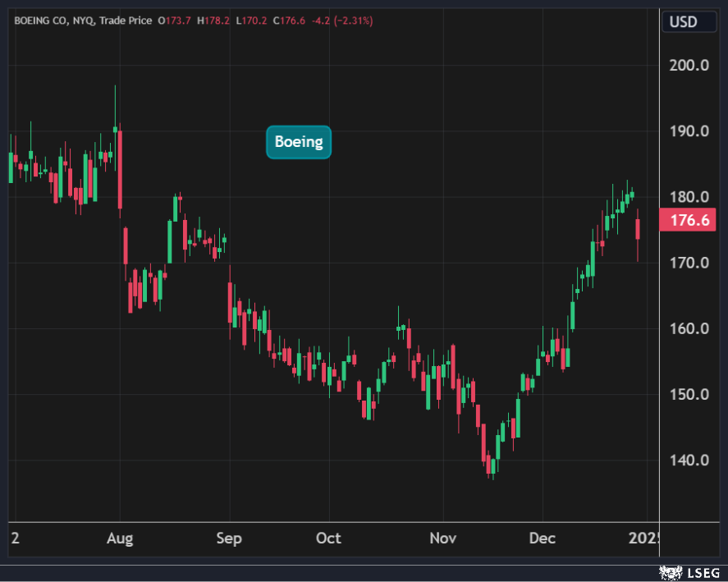Click the last red candle on the chart
728x582 pixels.
[638, 228]
